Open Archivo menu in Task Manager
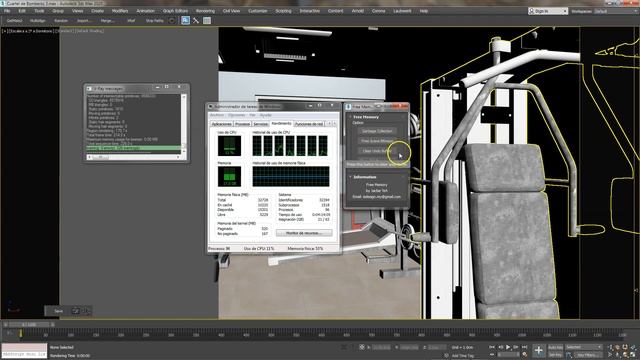 tap(217, 115)
